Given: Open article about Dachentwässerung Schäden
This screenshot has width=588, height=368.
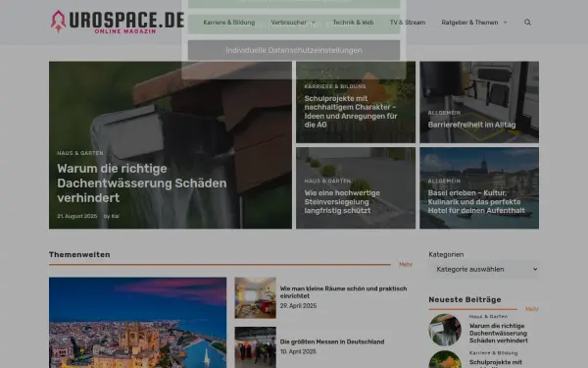Looking at the screenshot, I should (x=142, y=183).
